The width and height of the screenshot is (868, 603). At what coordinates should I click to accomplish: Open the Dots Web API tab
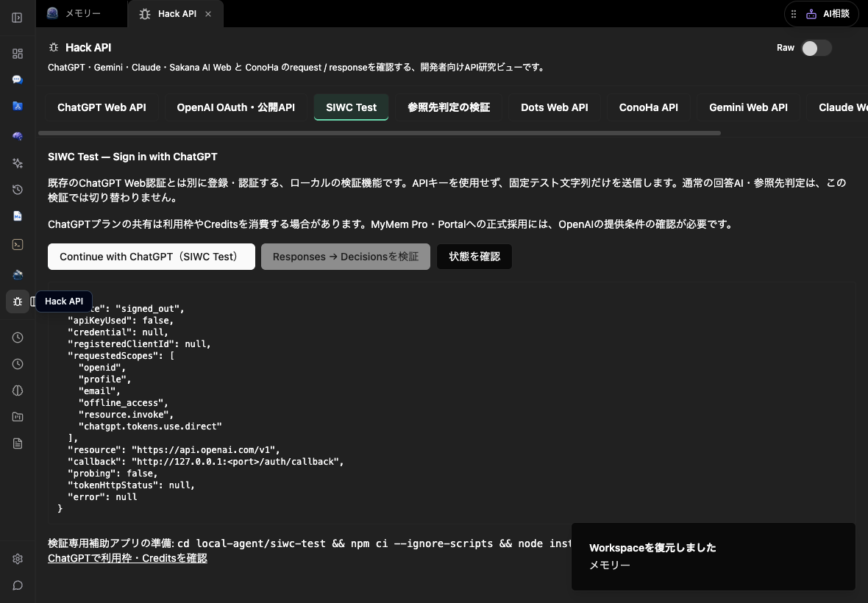pos(554,107)
